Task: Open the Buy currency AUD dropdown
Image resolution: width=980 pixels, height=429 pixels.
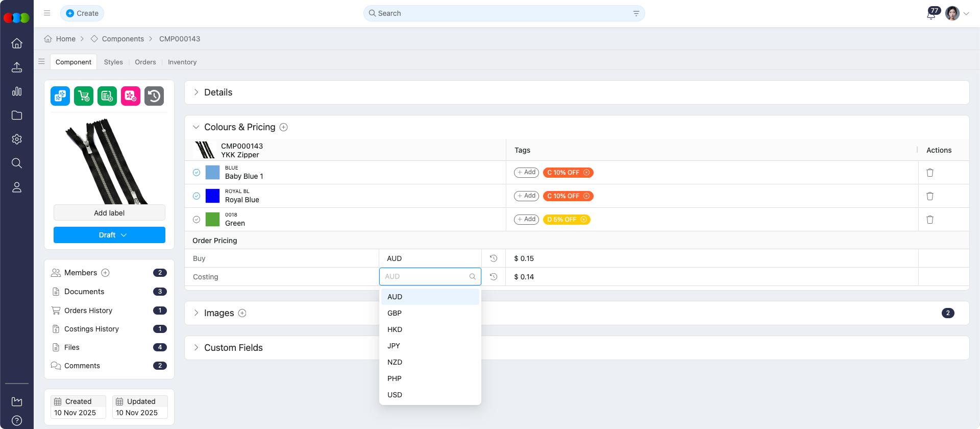Action: 430,258
